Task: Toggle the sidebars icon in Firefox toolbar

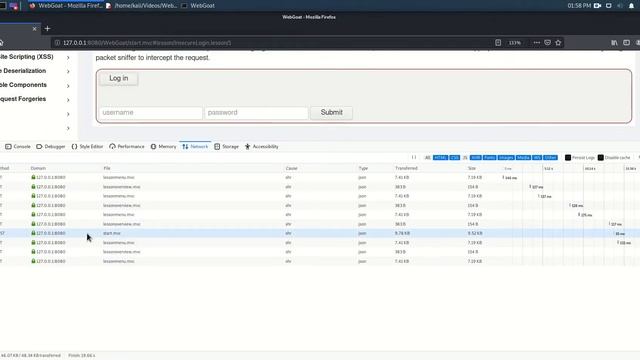Action: pos(627,42)
